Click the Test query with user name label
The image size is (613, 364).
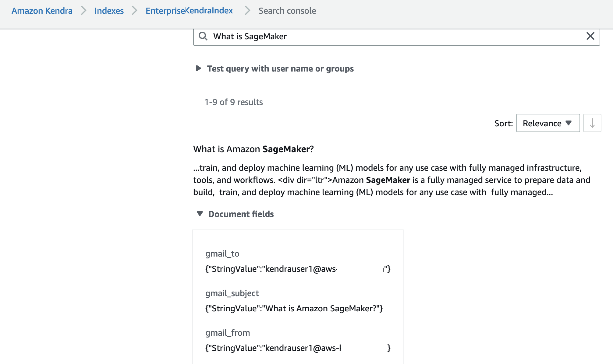click(280, 69)
